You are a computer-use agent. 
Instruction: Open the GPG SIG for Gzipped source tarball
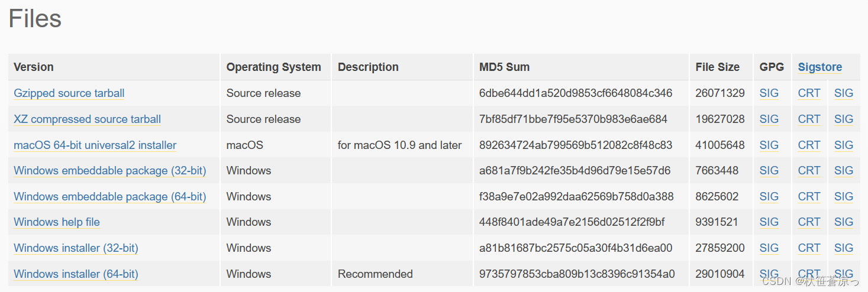point(769,93)
